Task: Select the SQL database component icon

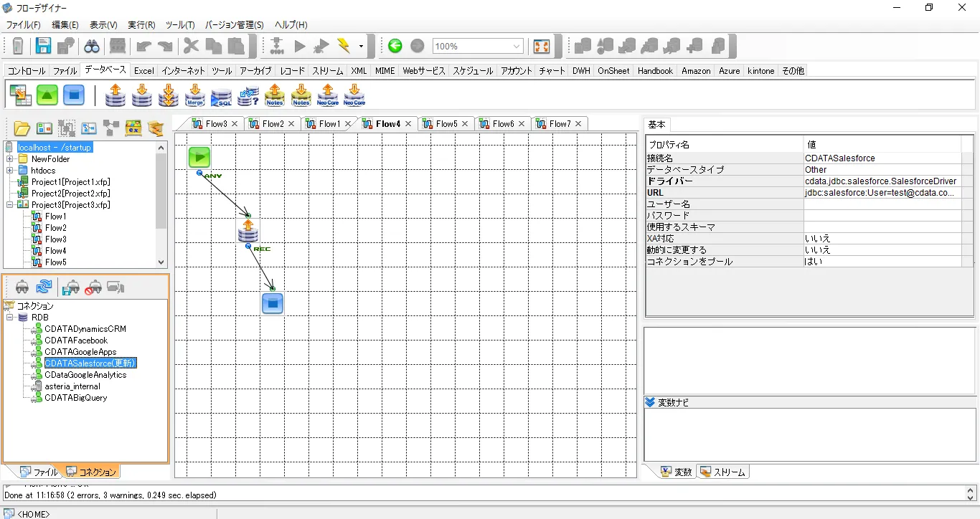Action: click(x=221, y=95)
